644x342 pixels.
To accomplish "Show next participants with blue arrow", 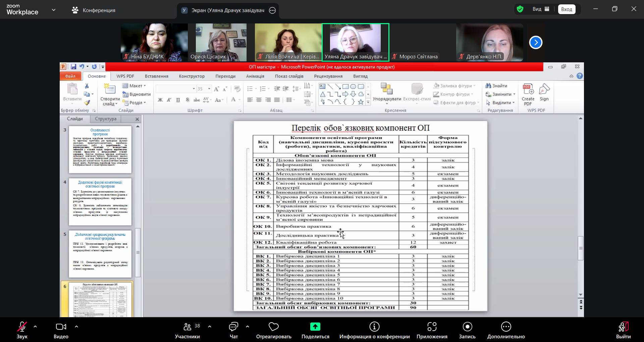I will 536,43.
